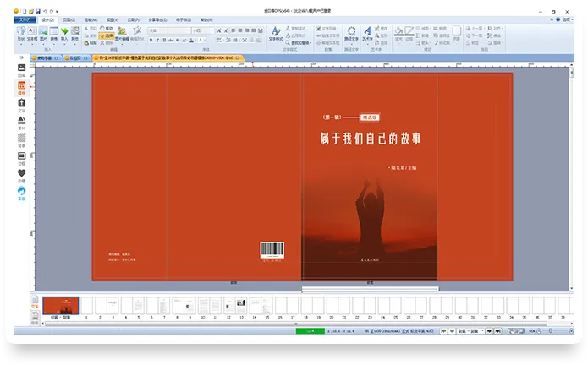Toggle bold text formatting
588x365 pixels.
pos(151,39)
